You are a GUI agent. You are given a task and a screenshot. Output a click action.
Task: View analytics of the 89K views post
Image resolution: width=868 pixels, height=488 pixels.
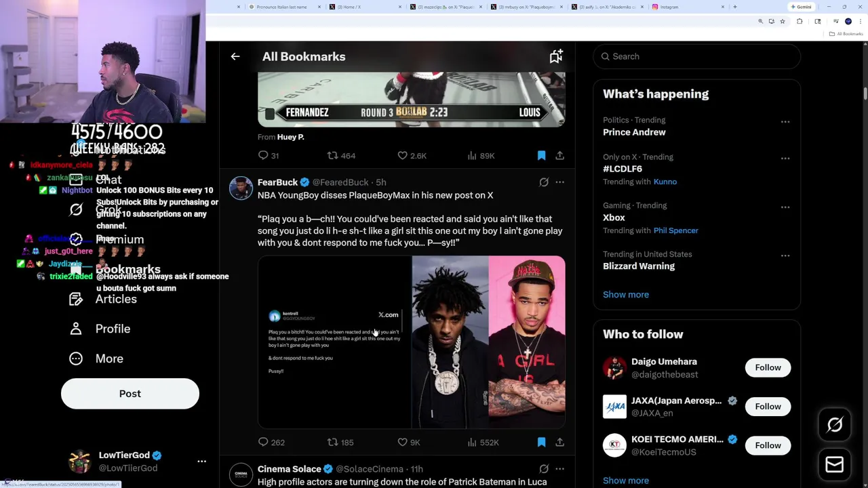click(481, 156)
